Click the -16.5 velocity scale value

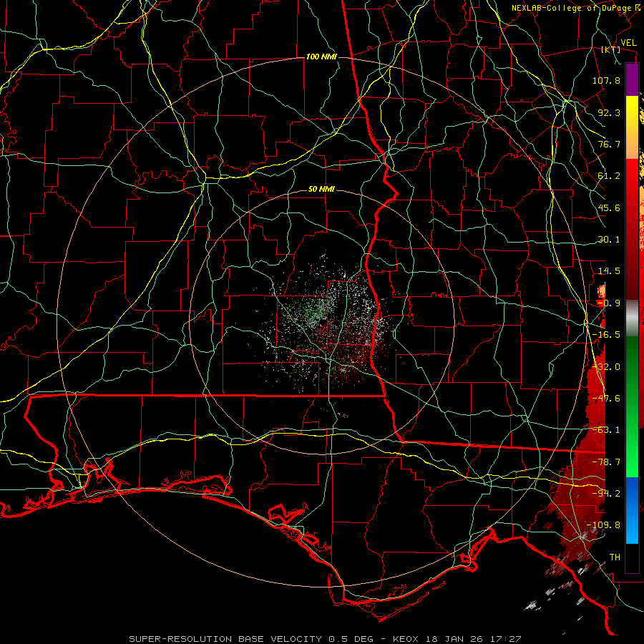point(606,335)
